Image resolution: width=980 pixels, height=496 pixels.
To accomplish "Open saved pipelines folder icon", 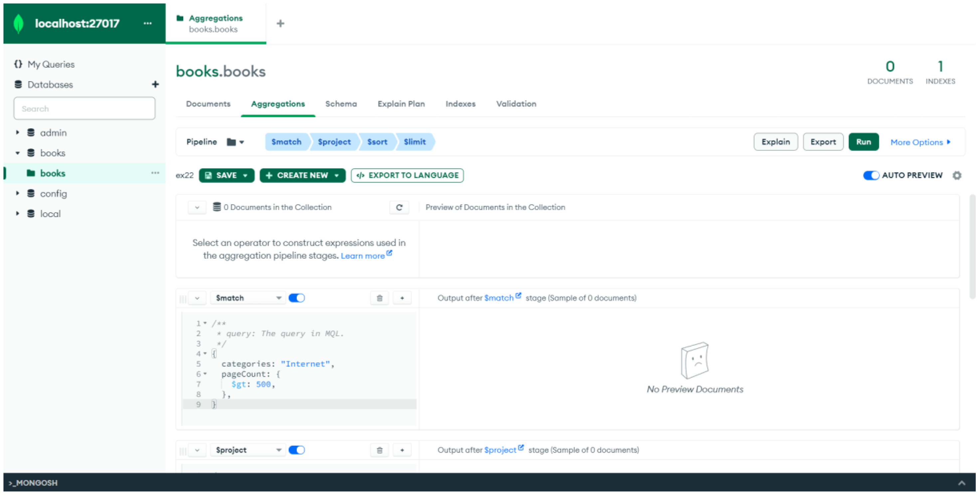I will 231,142.
